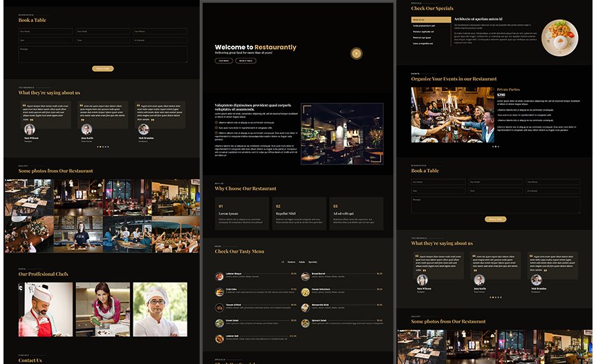
Task: Submit Book a Table form in left panel
Action: coord(102,68)
